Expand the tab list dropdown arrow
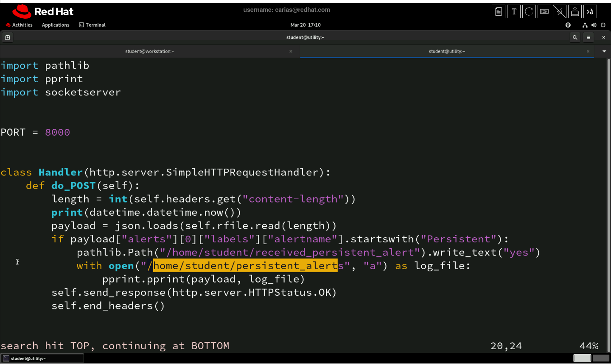 [604, 51]
